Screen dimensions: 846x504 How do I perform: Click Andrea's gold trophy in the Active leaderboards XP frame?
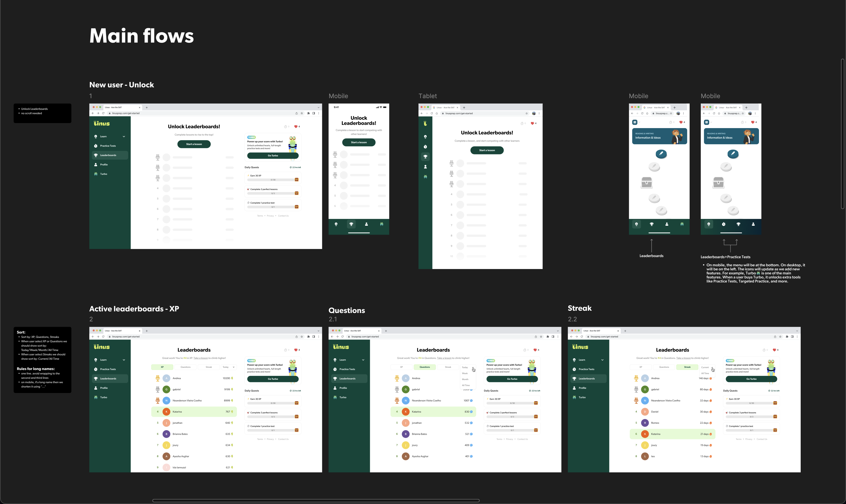158,378
